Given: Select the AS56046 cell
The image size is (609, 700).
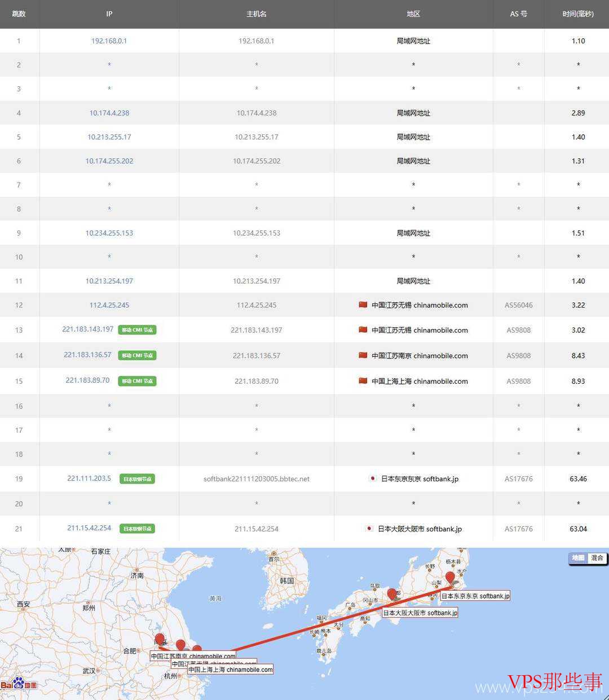Looking at the screenshot, I should pos(519,305).
